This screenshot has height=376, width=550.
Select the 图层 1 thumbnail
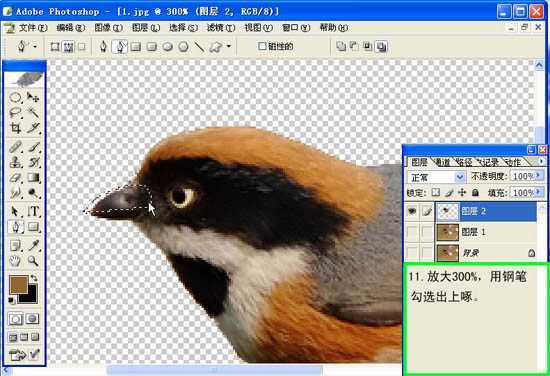447,232
